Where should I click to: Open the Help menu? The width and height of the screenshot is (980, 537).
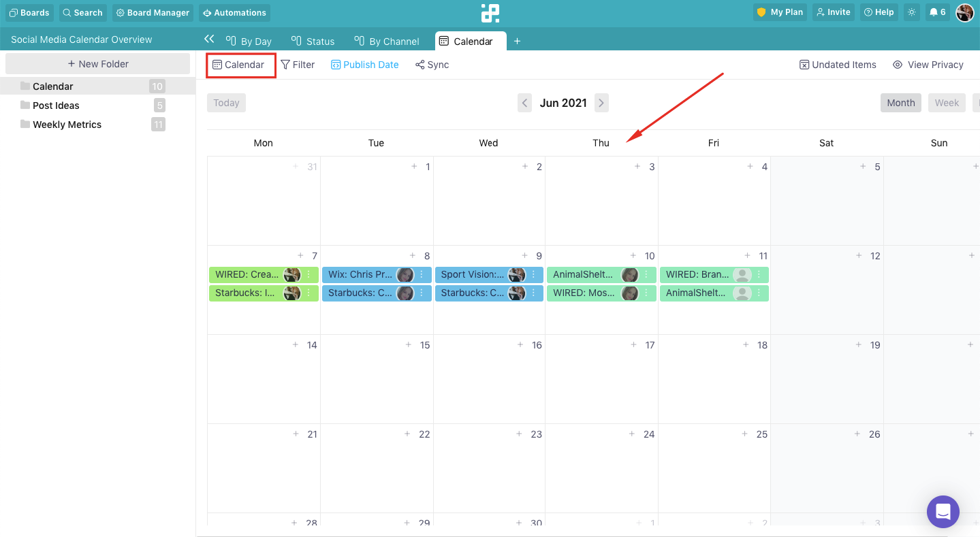[879, 12]
